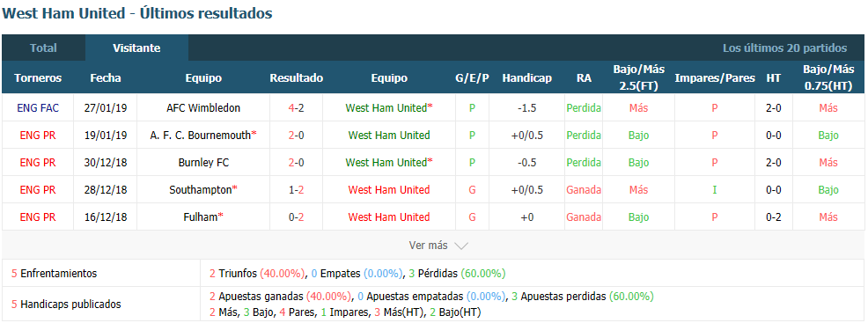This screenshot has height=323, width=868.
Task: Click Burnley FC team name
Action: (x=203, y=163)
